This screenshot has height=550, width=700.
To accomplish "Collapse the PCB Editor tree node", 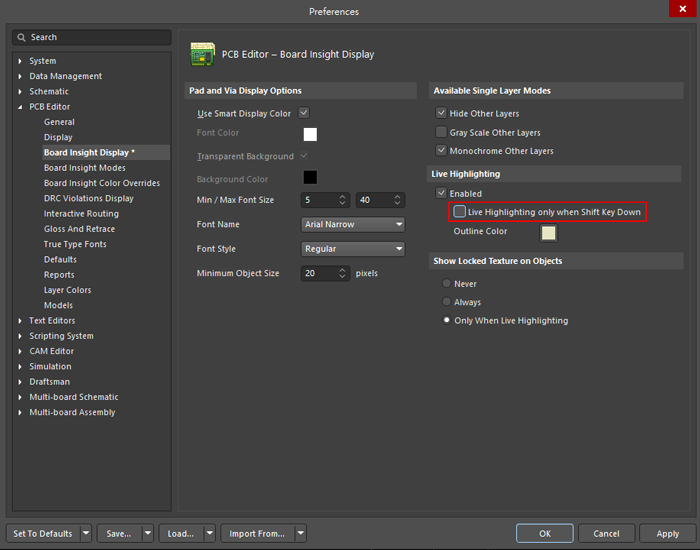I will pyautogui.click(x=20, y=107).
